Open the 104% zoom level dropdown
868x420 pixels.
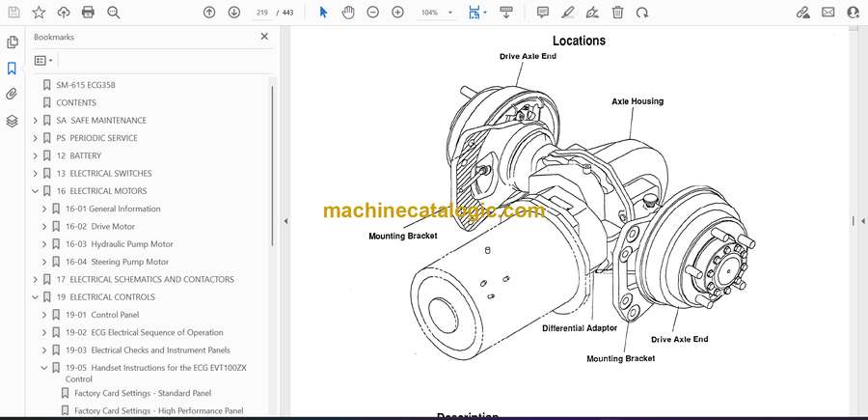coord(436,13)
